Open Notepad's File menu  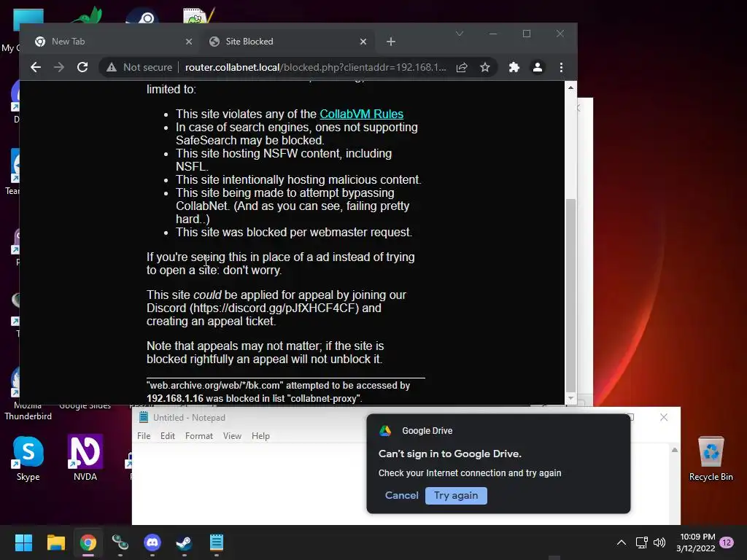[x=144, y=436]
